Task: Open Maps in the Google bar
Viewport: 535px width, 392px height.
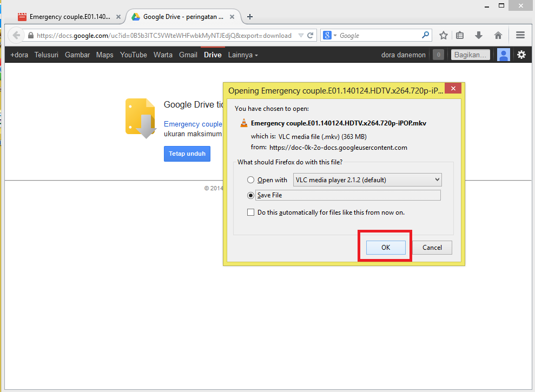Action: 105,55
